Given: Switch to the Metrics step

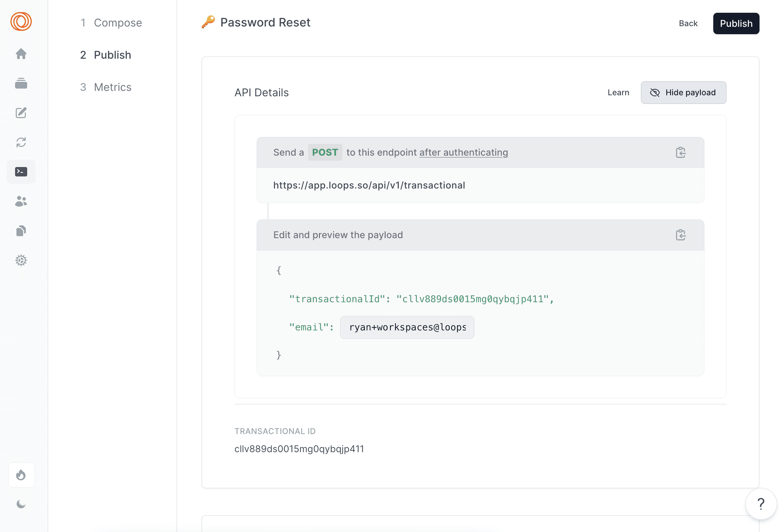Looking at the screenshot, I should click(105, 87).
